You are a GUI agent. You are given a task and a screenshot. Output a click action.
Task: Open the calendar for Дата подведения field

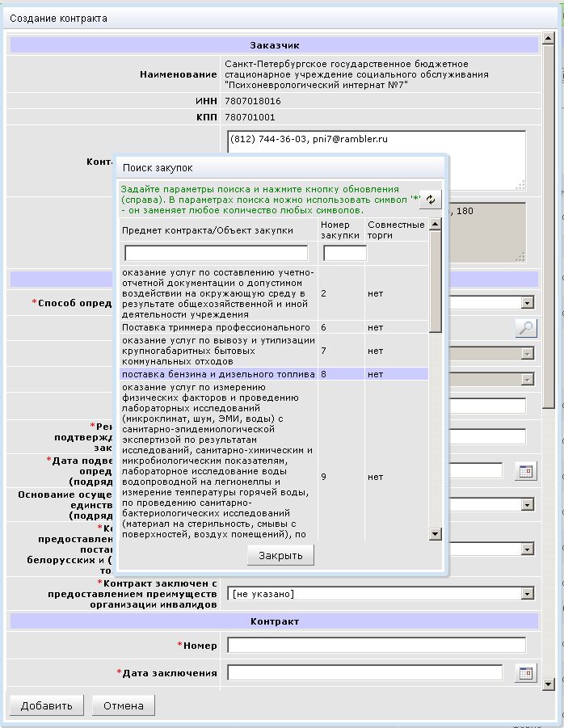525,471
